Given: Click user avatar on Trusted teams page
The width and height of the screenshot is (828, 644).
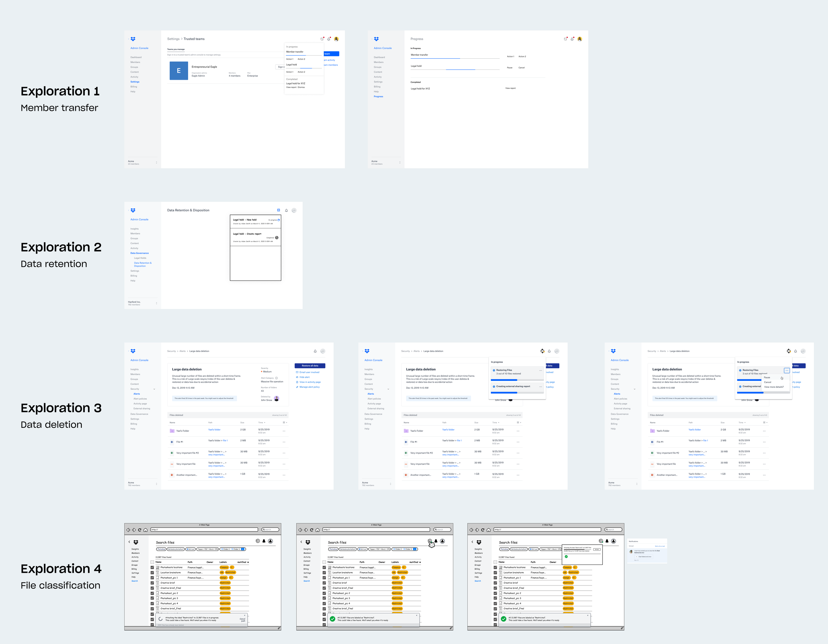Looking at the screenshot, I should coord(336,39).
